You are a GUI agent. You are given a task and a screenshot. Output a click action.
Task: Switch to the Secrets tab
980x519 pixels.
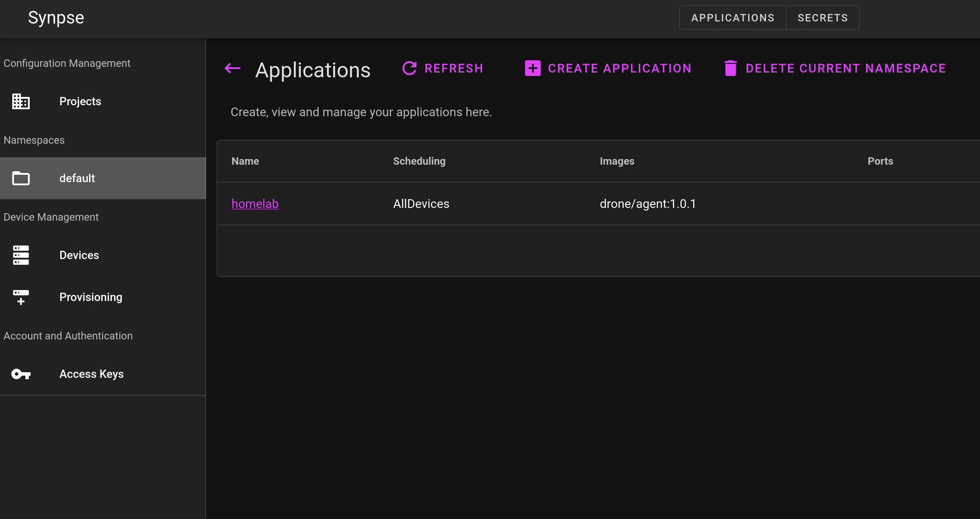tap(822, 18)
